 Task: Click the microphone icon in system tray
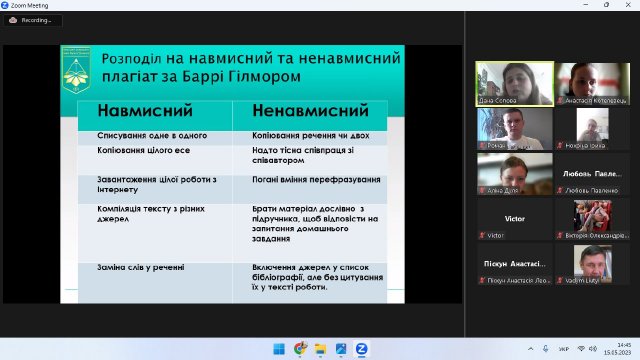[546, 349]
